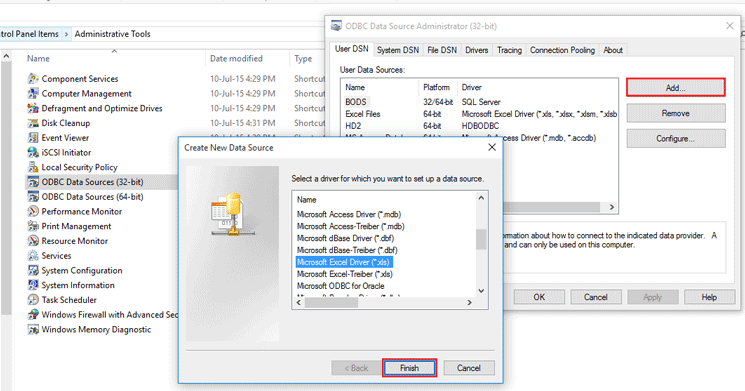Switch to the System DSN tab
745x391 pixels.
click(x=398, y=50)
